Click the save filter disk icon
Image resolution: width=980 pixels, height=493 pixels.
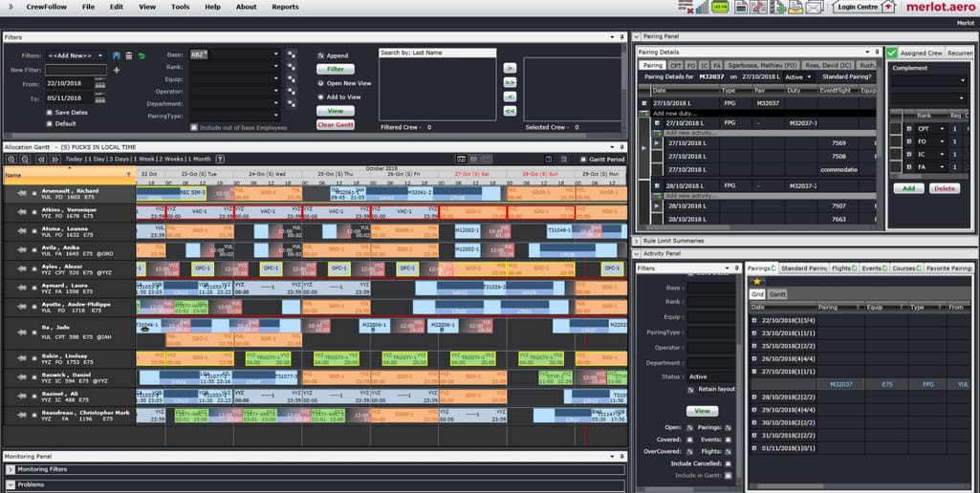click(117, 55)
